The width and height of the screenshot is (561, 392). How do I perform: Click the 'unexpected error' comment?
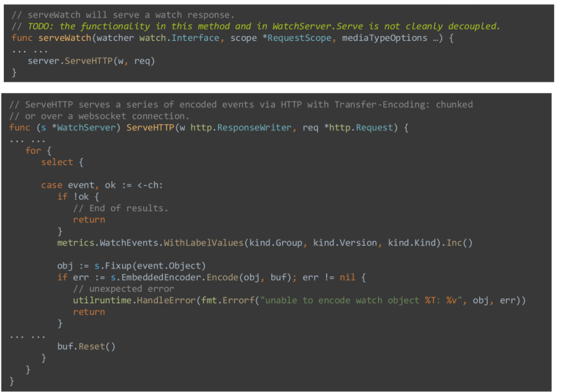tap(124, 289)
